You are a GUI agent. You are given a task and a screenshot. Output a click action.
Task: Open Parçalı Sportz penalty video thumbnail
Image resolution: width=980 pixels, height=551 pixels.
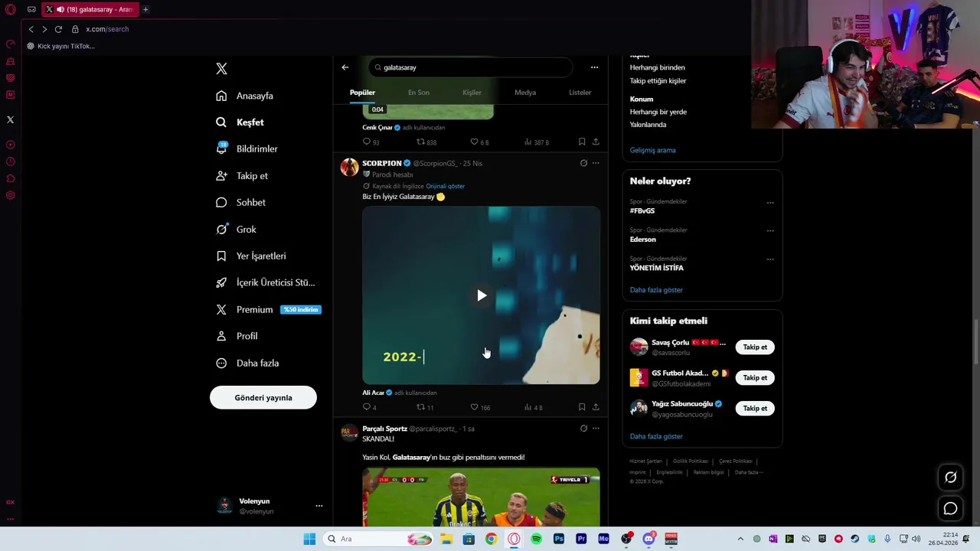481,497
